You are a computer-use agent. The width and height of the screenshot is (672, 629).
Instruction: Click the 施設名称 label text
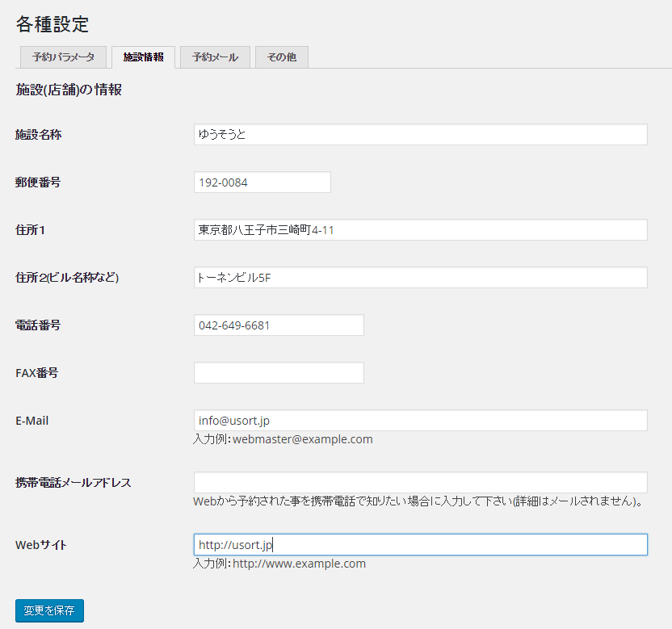coord(39,135)
